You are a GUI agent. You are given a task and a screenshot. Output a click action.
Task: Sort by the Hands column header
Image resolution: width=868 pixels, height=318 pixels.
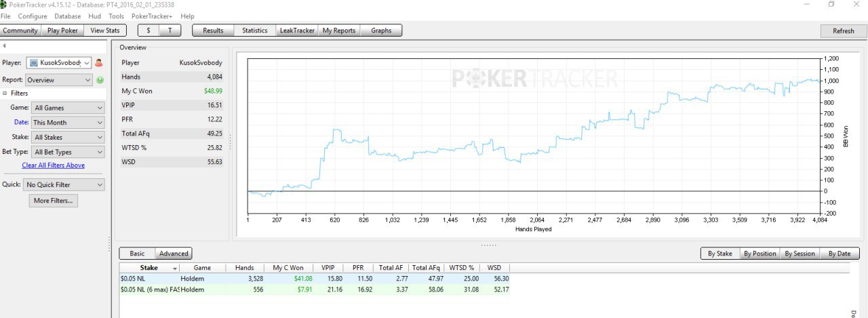point(244,269)
